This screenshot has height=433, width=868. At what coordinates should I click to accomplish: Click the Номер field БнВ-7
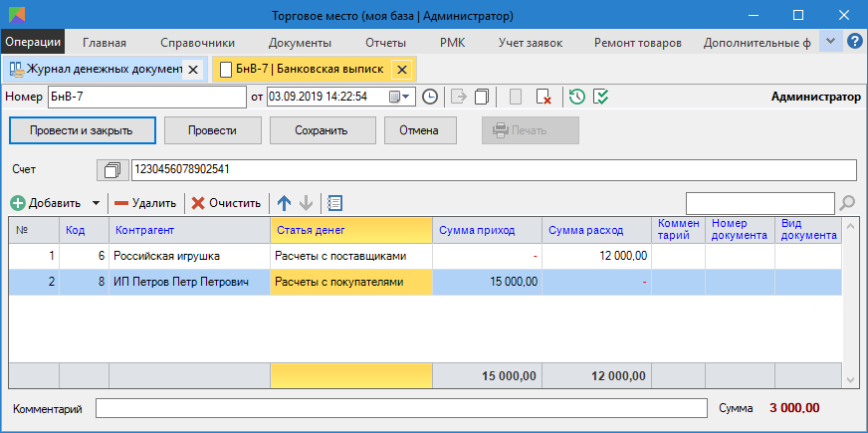146,97
